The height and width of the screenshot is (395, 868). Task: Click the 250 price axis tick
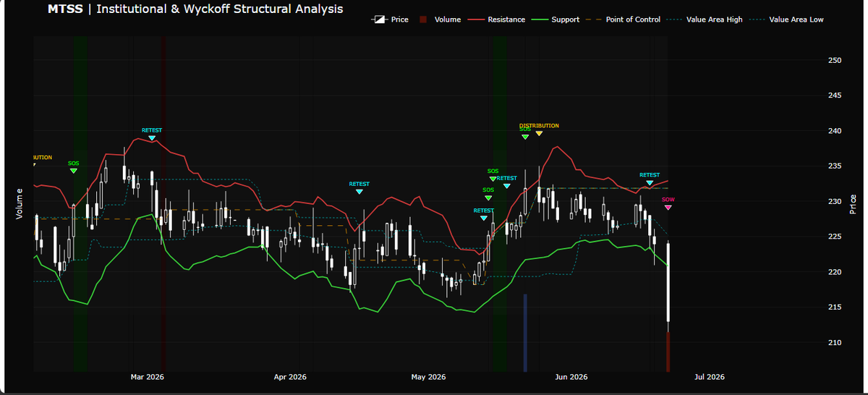(835, 60)
